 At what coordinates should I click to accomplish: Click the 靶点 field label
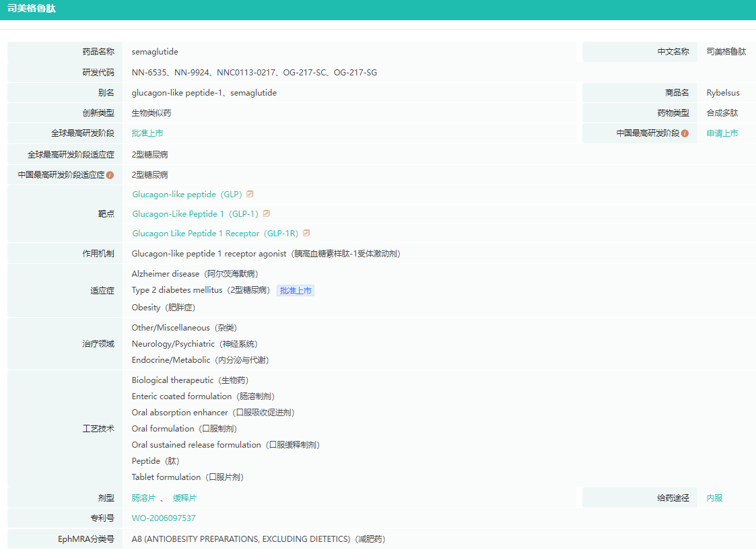tap(106, 213)
